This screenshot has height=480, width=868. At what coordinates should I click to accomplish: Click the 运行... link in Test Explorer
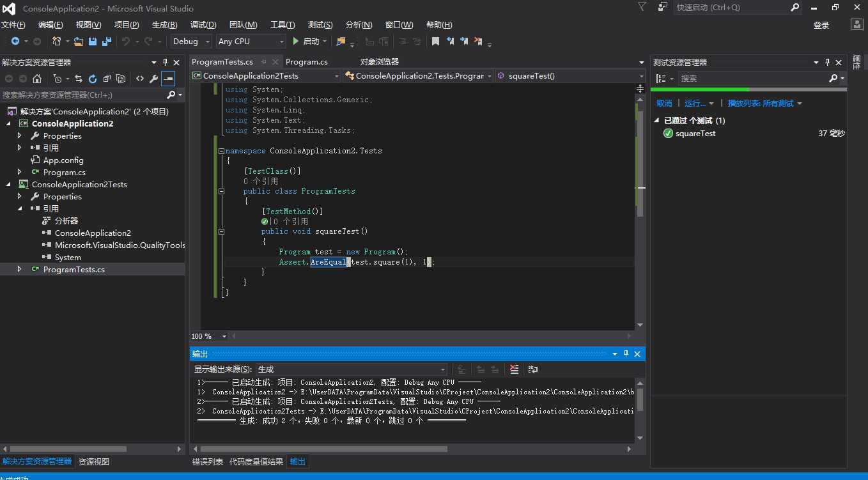pyautogui.click(x=695, y=104)
